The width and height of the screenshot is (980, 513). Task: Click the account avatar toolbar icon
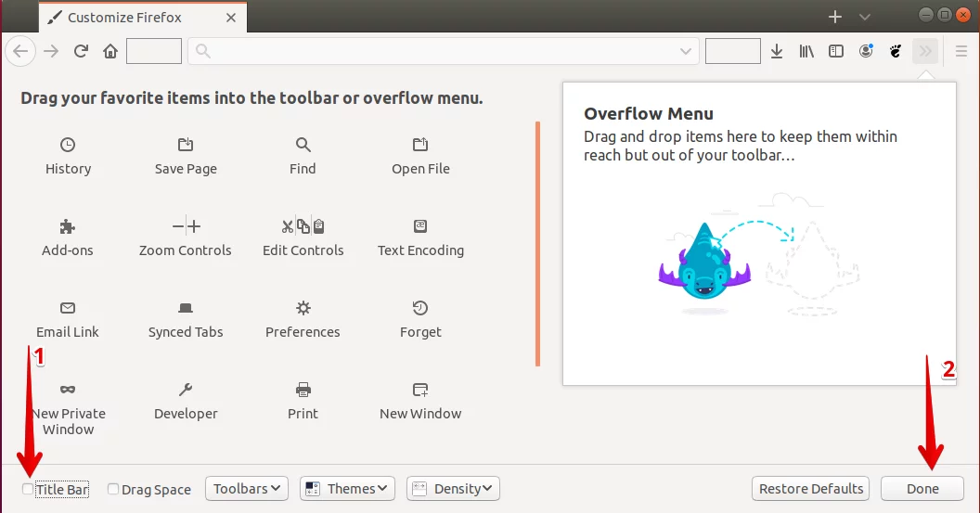(x=866, y=51)
